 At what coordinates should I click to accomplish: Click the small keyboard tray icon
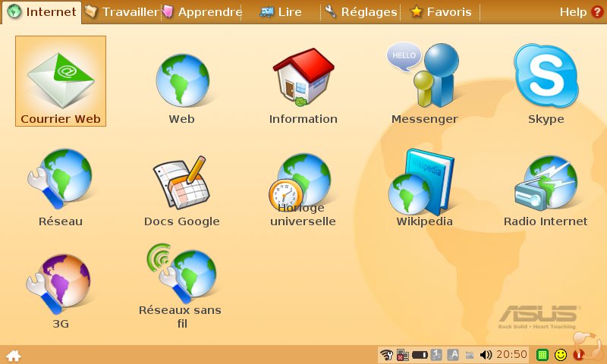[469, 355]
